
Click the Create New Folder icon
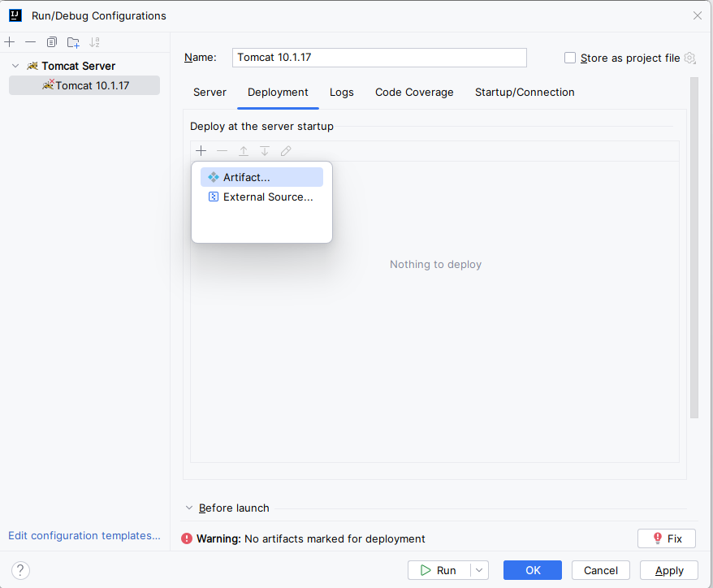point(73,42)
